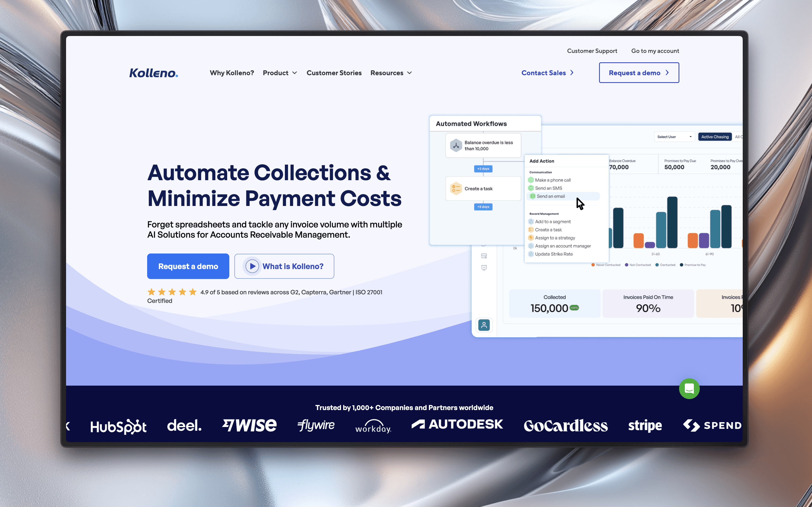Click the 31-60 axis label
Image resolution: width=812 pixels, height=507 pixels.
pyautogui.click(x=655, y=254)
